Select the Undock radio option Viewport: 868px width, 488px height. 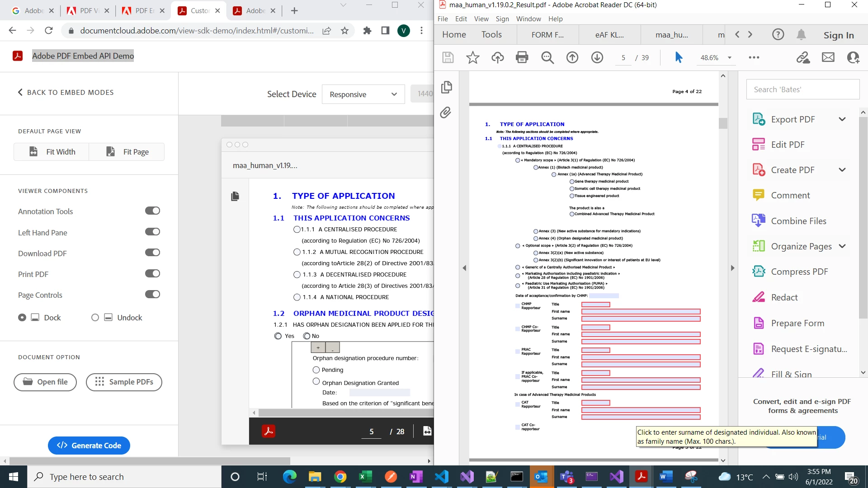pos(95,318)
